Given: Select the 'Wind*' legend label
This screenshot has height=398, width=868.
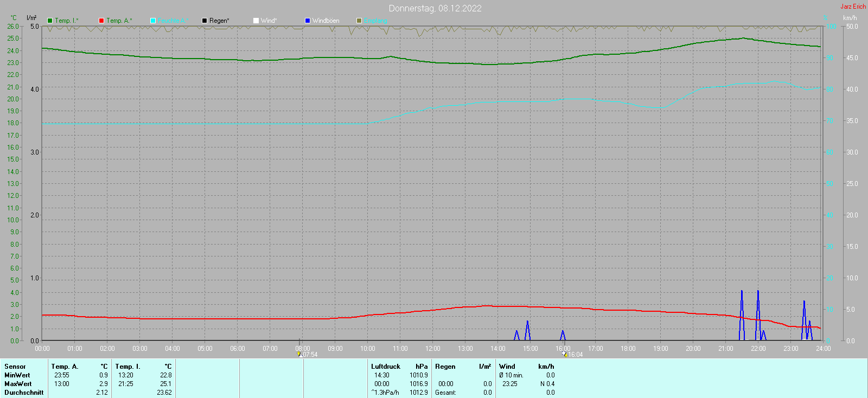Looking at the screenshot, I should coord(269,21).
